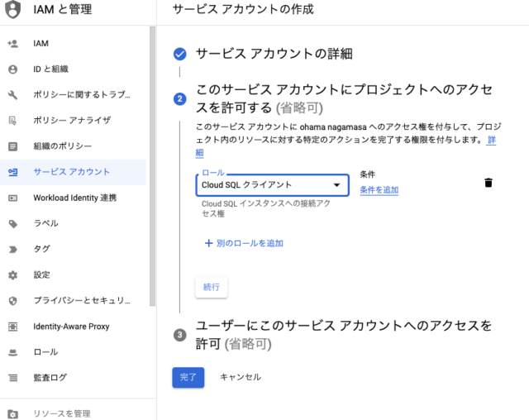Expand step 1 サービス アカウントの詳細
The width and height of the screenshot is (529, 420).
[x=274, y=54]
